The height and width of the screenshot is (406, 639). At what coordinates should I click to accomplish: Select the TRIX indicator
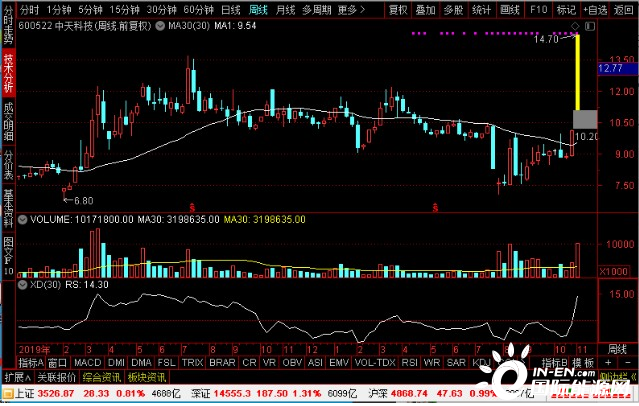(x=192, y=362)
